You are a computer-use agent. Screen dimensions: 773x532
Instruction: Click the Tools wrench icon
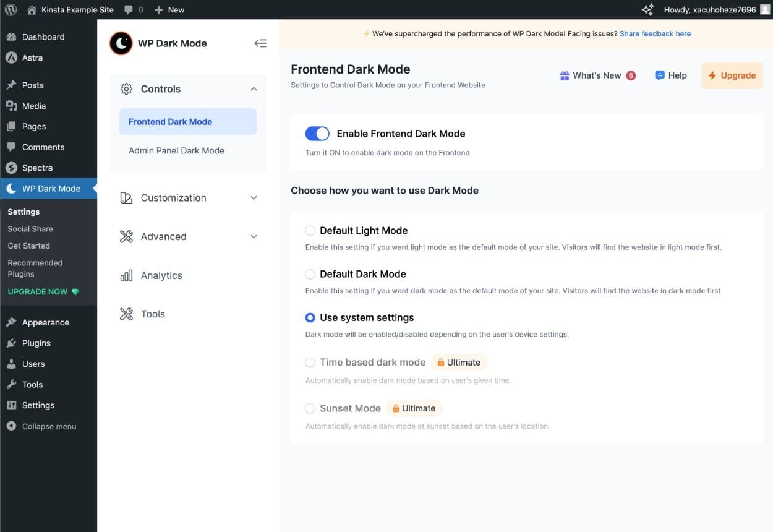pos(126,314)
